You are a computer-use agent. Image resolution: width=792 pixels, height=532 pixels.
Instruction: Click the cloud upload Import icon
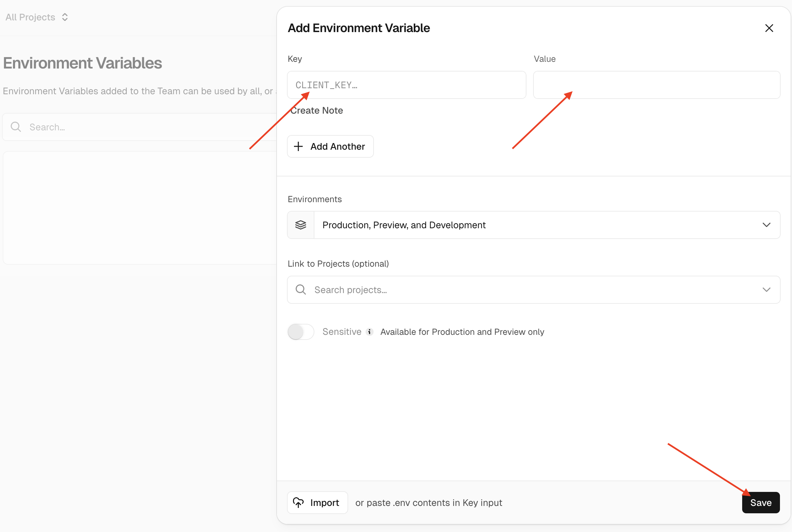tap(298, 503)
